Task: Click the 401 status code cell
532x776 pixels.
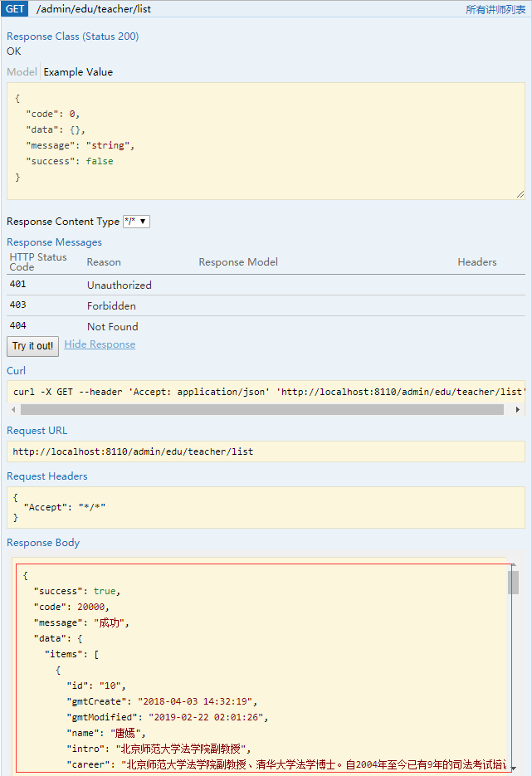Action: [x=17, y=284]
